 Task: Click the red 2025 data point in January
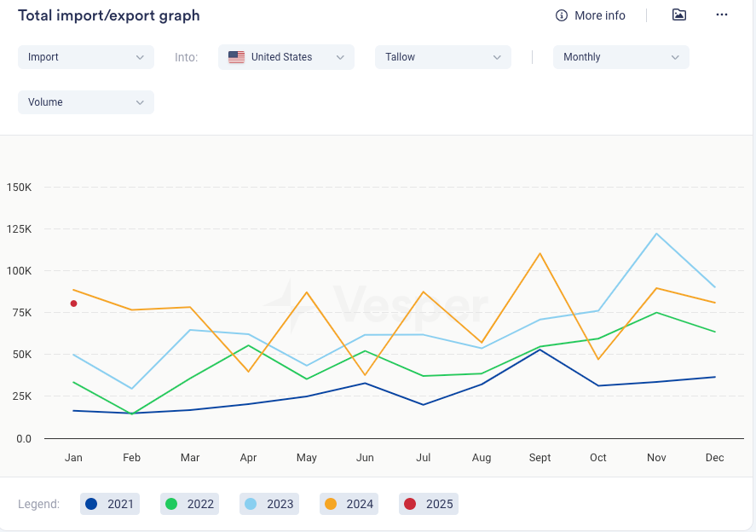[x=74, y=304]
